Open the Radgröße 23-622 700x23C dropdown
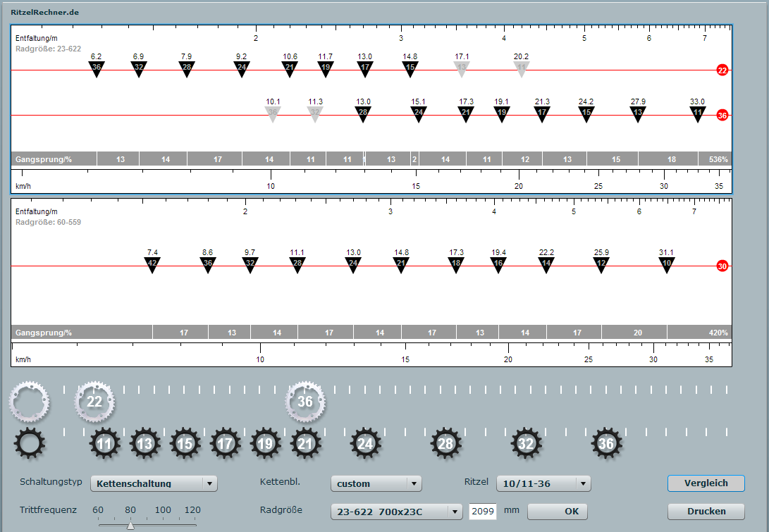 (x=396, y=512)
